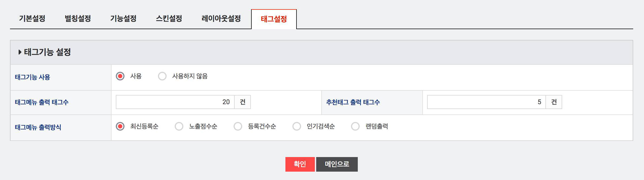Screen dimensions: 644x180
Task: Open the 기본설정 tab
Action: click(32, 19)
